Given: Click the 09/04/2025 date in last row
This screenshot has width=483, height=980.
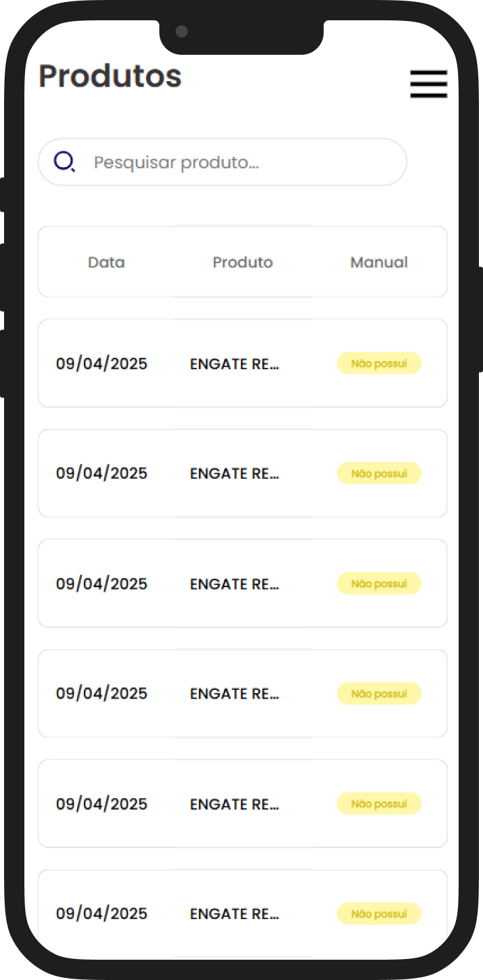Looking at the screenshot, I should 101,914.
